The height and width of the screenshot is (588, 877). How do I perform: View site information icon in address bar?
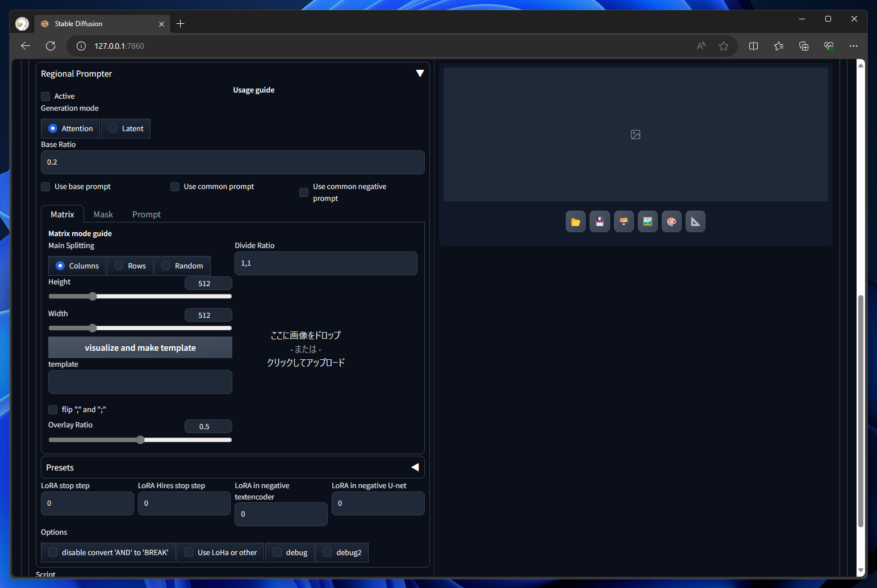pos(81,46)
